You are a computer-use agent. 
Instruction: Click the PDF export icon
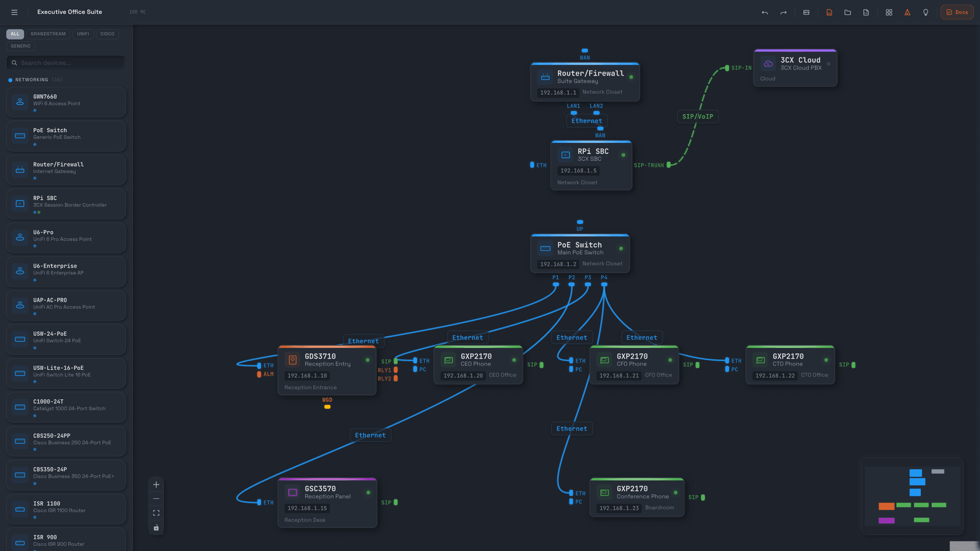click(866, 12)
